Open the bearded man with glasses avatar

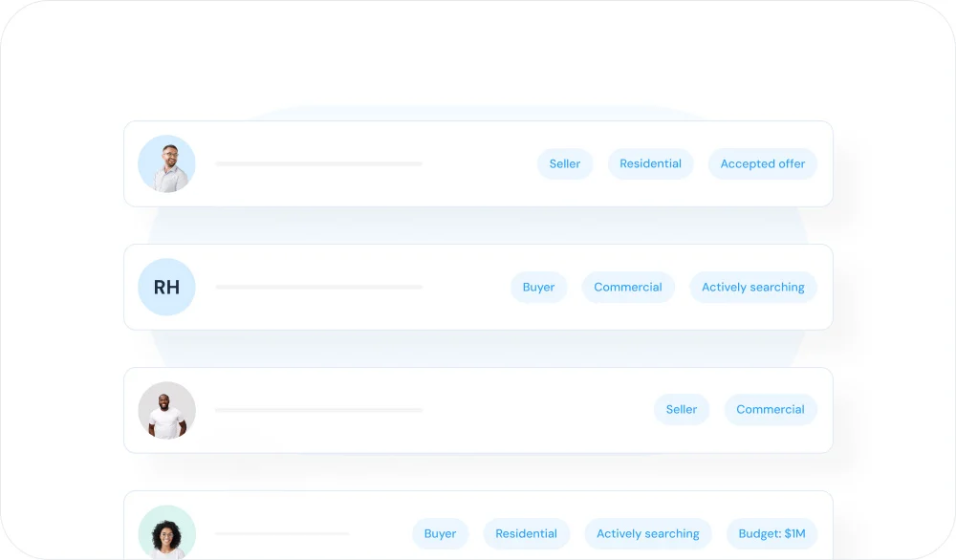166,164
